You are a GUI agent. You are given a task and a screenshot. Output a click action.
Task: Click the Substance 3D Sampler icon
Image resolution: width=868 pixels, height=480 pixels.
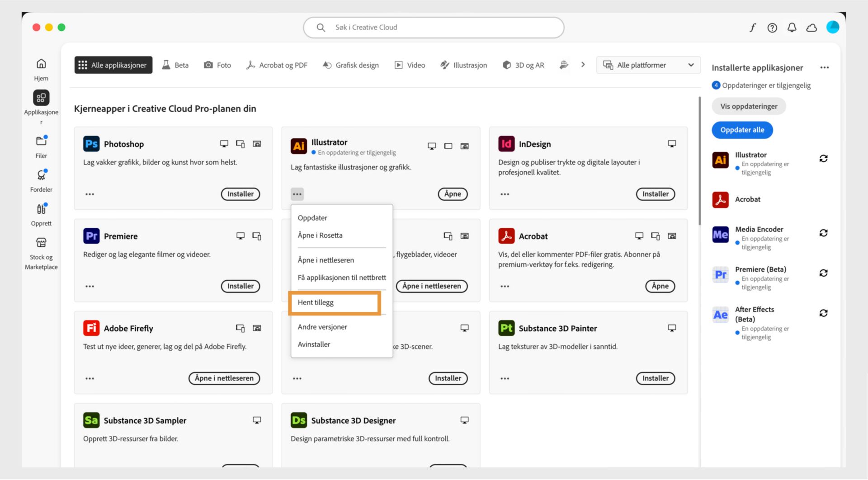(x=91, y=420)
